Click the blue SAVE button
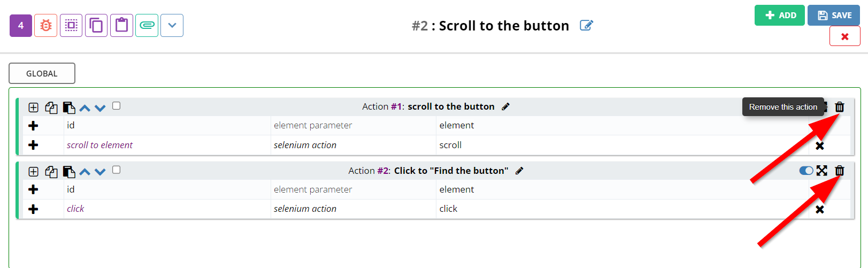This screenshot has width=868, height=268. click(834, 16)
